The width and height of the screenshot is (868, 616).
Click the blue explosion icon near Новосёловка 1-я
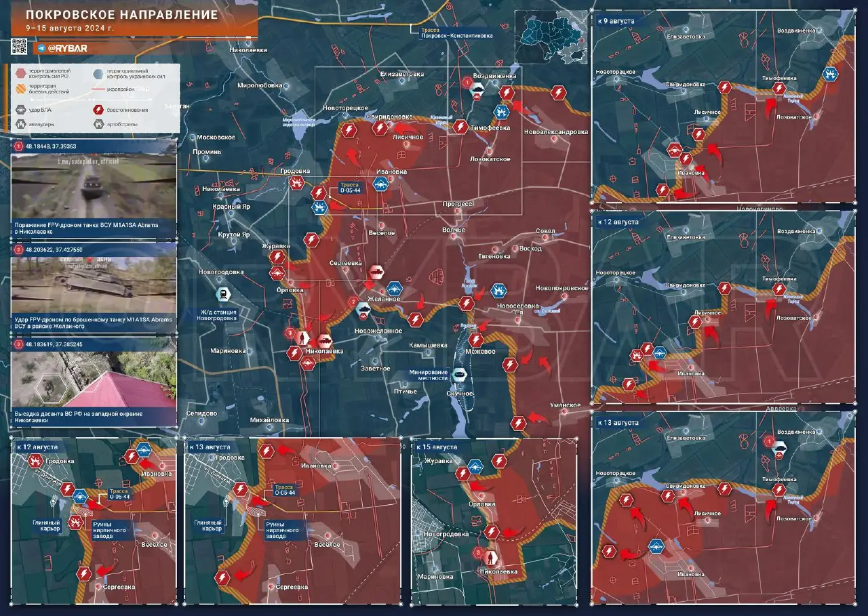click(498, 290)
